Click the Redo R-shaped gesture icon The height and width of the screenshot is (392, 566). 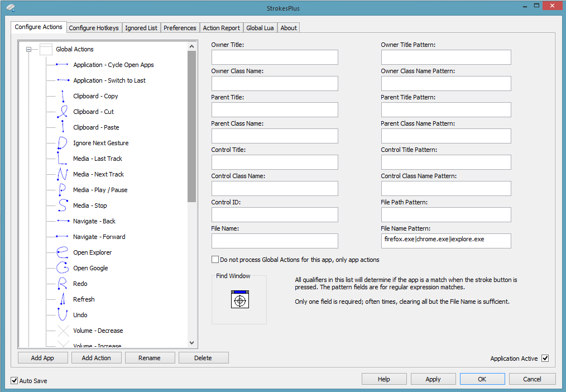point(62,284)
